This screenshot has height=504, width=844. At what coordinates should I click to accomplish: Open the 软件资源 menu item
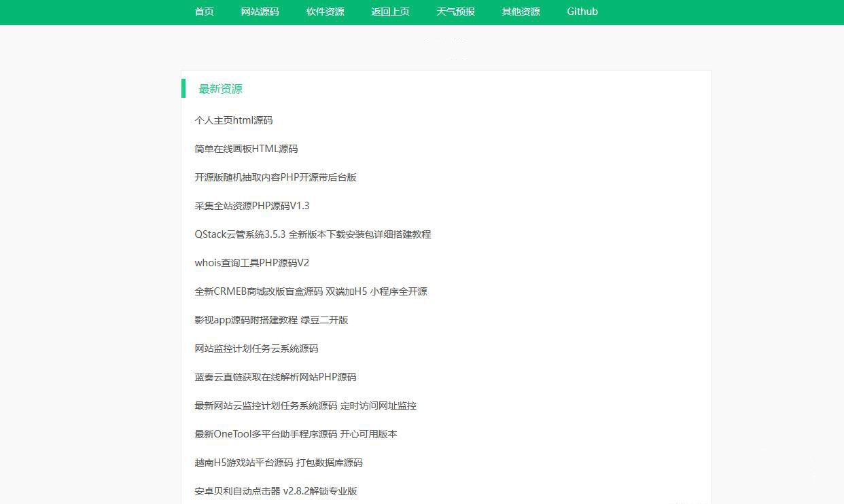coord(325,12)
